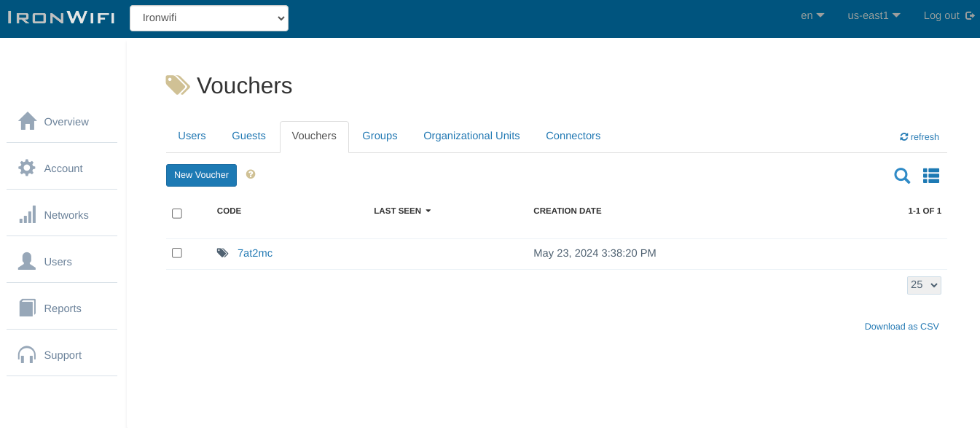Open Account via the gear icon

27,168
